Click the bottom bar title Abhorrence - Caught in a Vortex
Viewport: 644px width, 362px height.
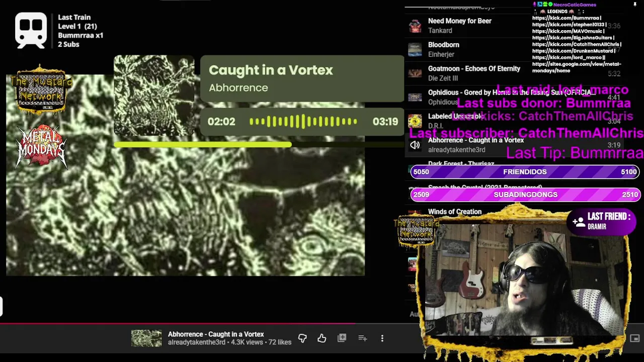point(216,334)
